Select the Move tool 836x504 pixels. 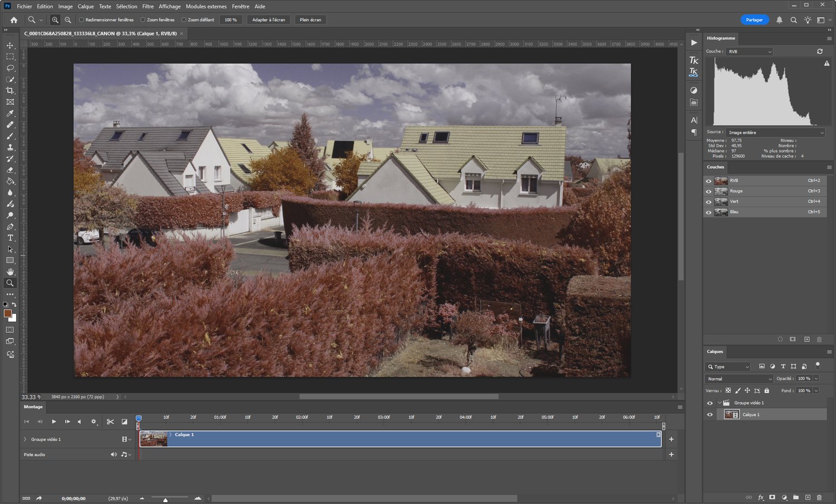pyautogui.click(x=10, y=45)
